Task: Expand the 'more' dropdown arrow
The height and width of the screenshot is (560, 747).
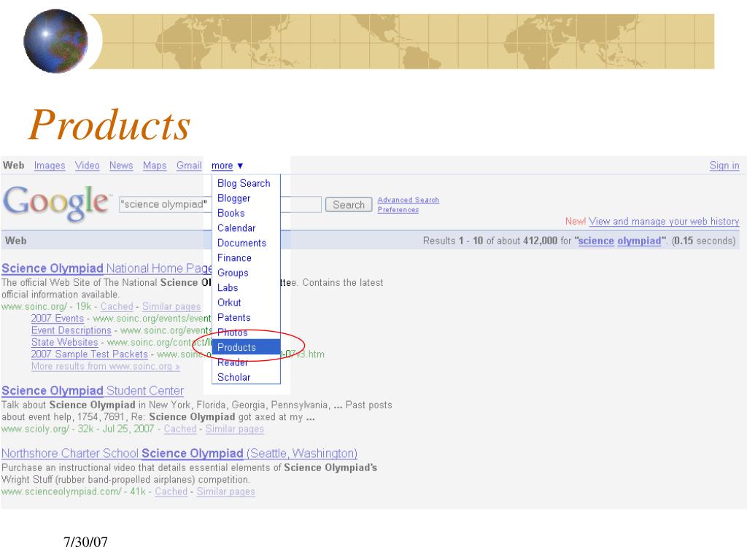Action: pos(240,166)
